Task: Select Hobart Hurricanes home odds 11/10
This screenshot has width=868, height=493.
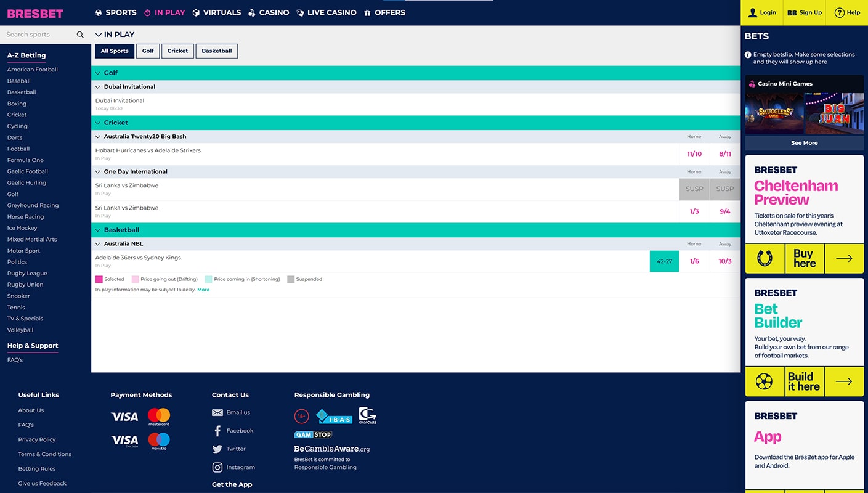Action: tap(694, 154)
